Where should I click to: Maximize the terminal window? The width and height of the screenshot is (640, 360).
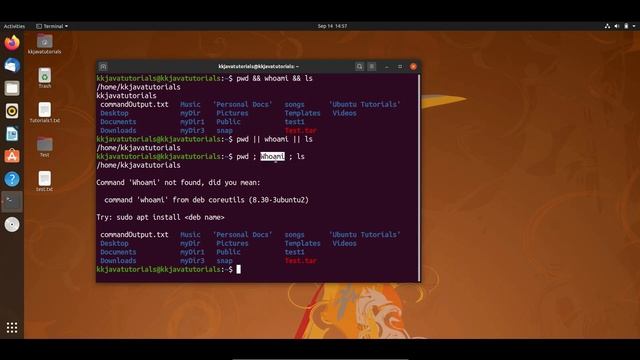click(x=400, y=67)
